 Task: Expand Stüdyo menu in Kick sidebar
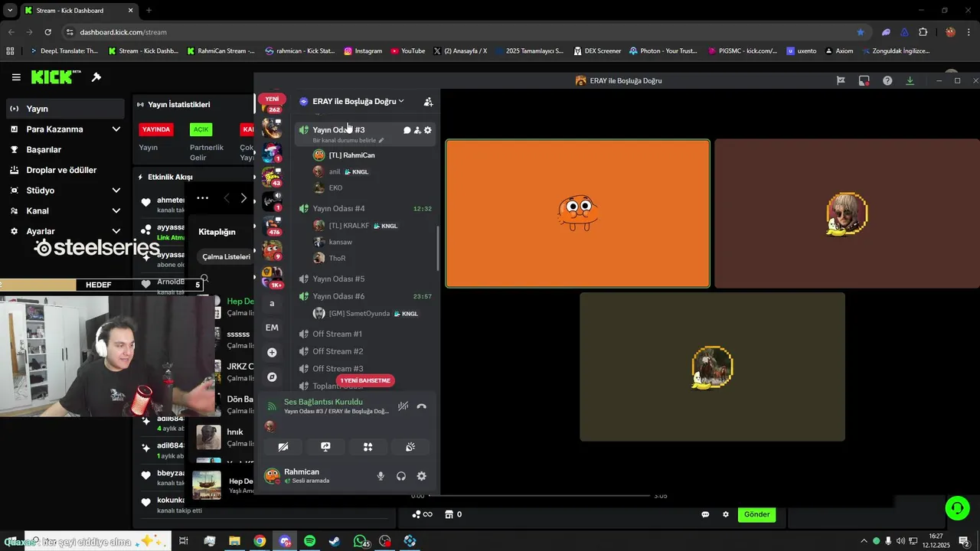click(64, 191)
